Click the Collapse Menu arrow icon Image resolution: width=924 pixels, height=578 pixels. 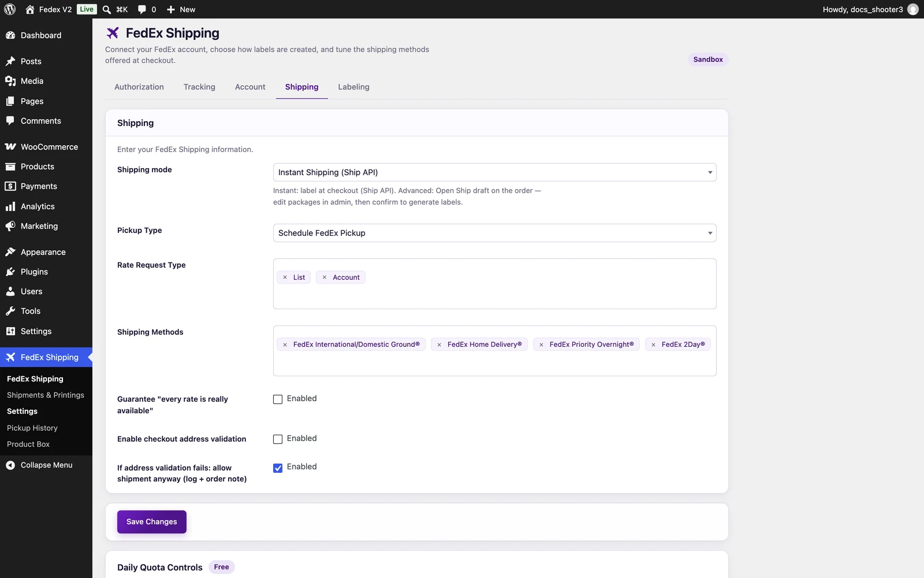click(x=10, y=465)
